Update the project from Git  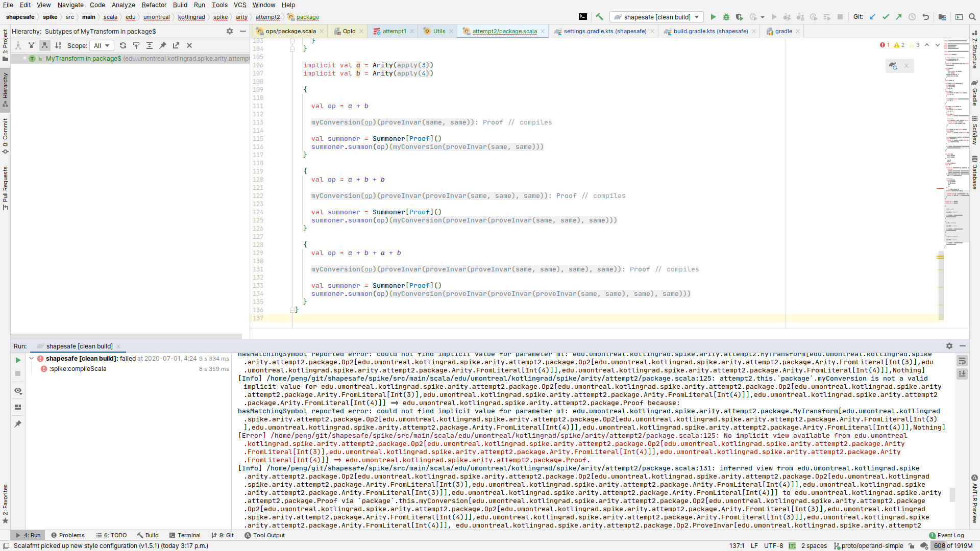click(x=872, y=17)
